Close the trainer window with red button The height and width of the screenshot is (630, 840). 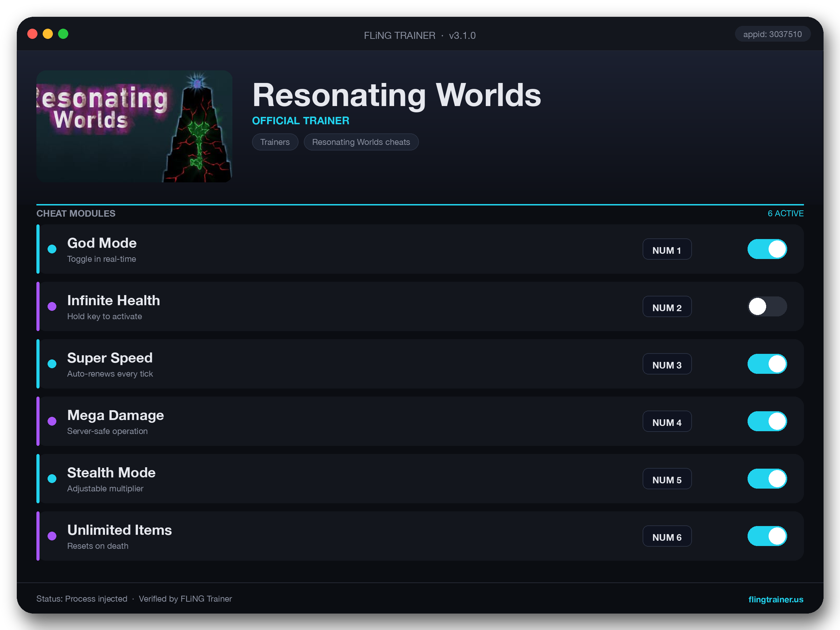tap(32, 34)
